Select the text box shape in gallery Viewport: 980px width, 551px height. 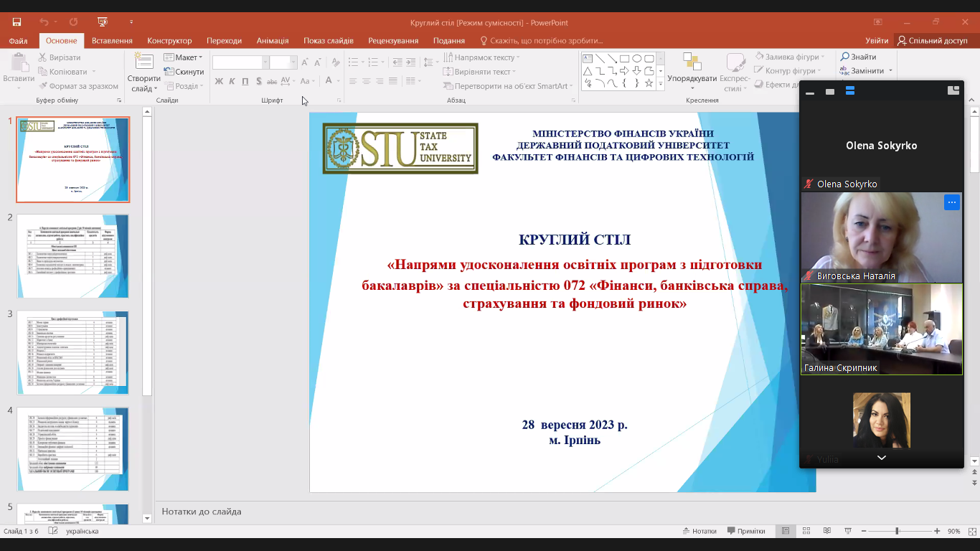point(588,59)
